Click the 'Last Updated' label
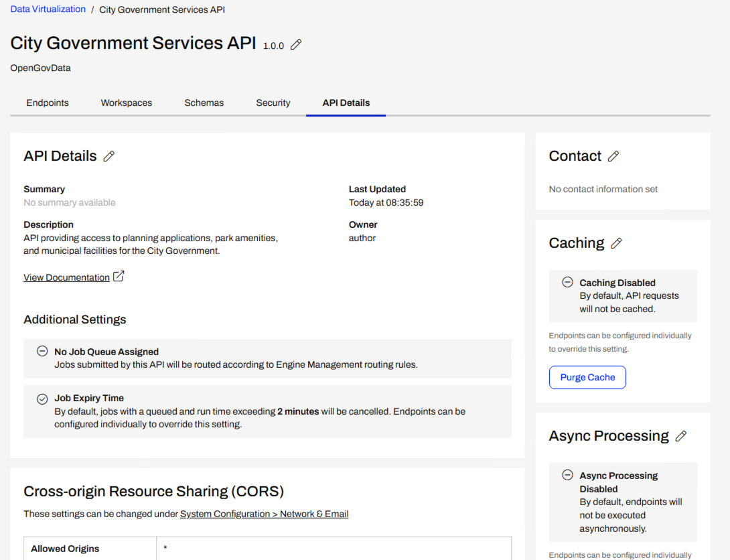The image size is (730, 560). [x=377, y=189]
